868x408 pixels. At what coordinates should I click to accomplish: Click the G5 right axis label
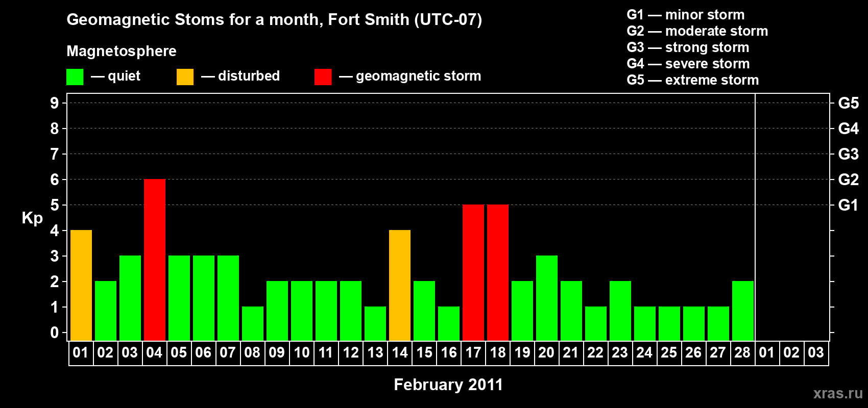849,103
